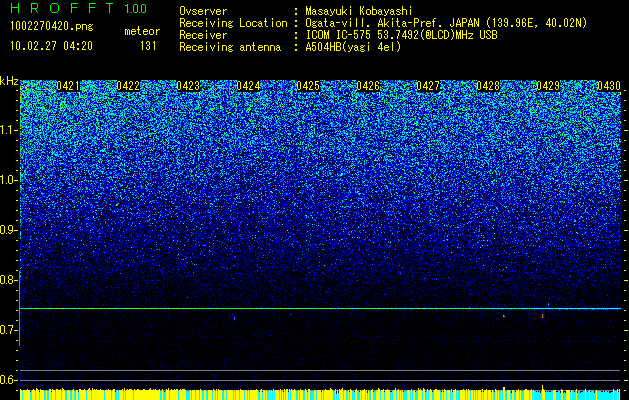Click the HROFFT 1.0.0 title text
This screenshot has width=629, height=400.
(79, 8)
